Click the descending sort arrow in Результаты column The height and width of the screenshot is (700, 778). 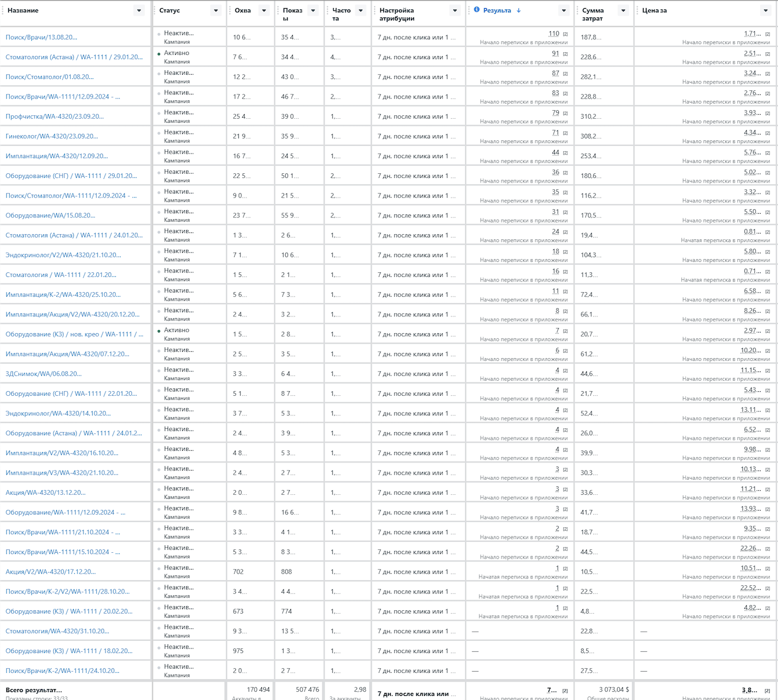(518, 10)
